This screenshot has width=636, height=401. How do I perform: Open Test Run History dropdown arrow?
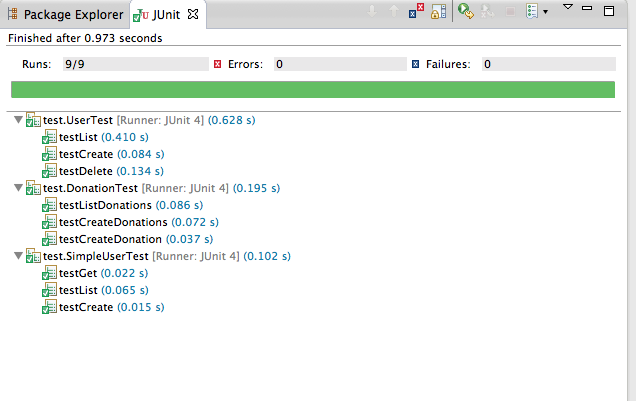click(546, 12)
